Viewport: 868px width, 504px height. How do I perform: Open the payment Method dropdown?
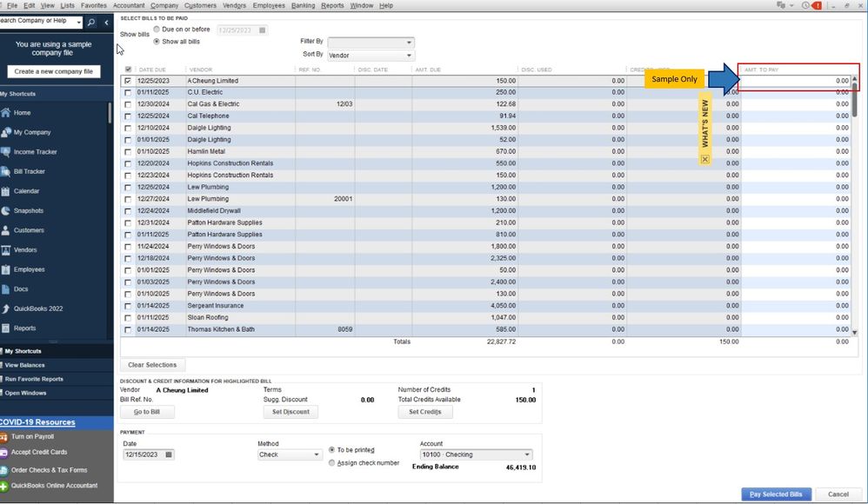[290, 454]
